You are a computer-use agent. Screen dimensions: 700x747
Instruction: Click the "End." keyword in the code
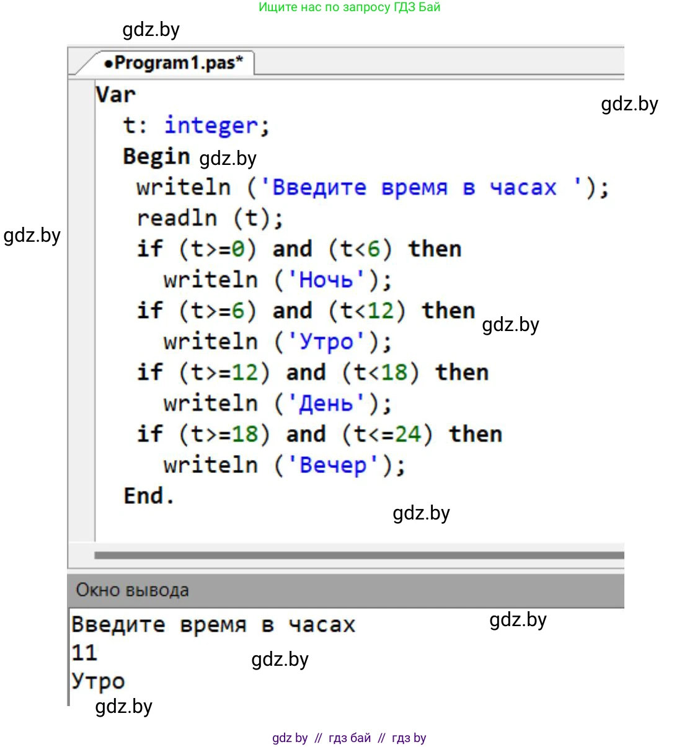(x=149, y=496)
